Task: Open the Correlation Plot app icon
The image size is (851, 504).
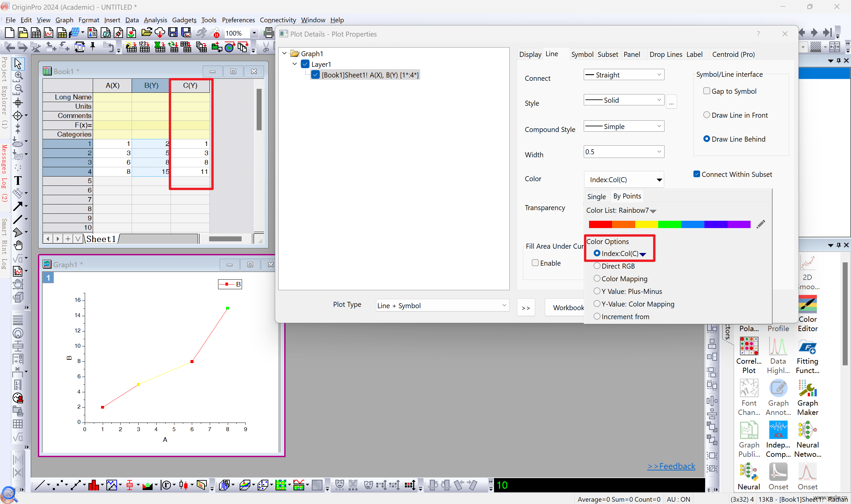Action: pyautogui.click(x=748, y=356)
